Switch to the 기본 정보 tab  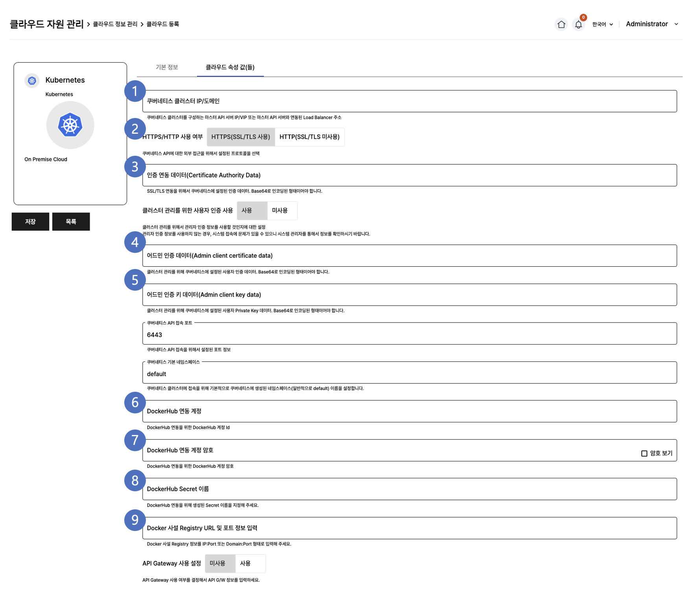pos(167,67)
